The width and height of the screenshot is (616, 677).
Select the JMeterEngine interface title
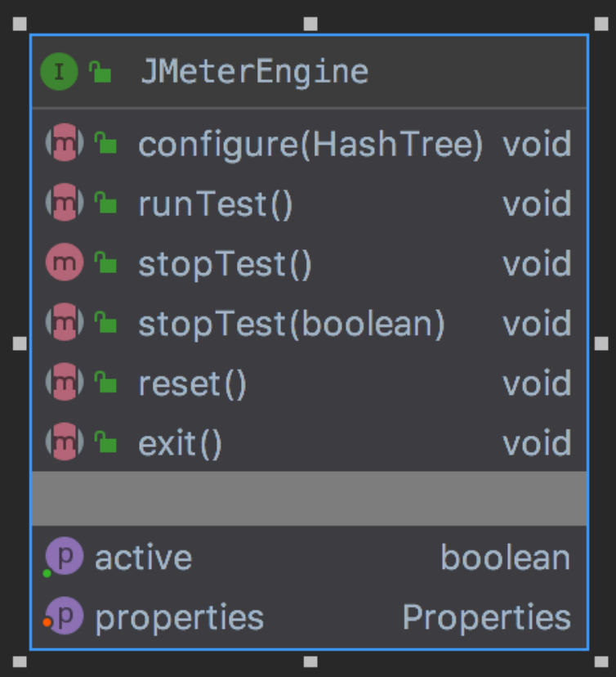[x=254, y=72]
